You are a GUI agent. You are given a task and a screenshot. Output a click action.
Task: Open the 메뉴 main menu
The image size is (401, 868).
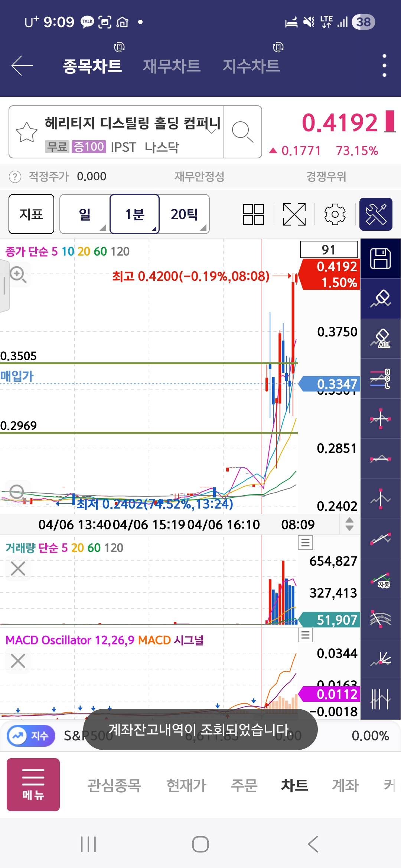[33, 785]
